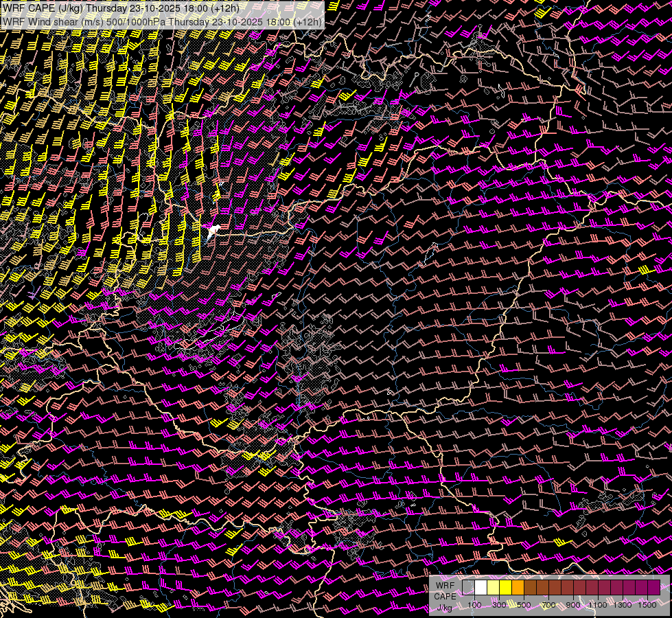Click the 100 label on the legend
Image resolution: width=672 pixels, height=618 pixels.
474,605
